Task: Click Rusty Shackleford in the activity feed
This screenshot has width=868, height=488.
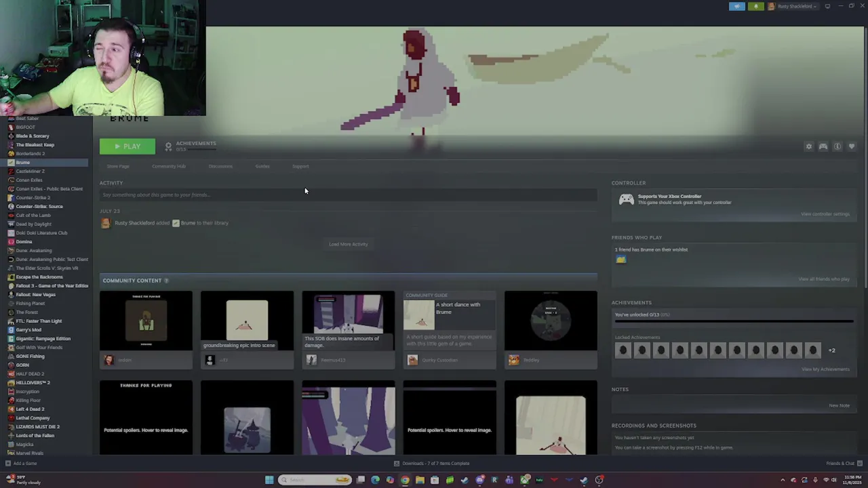Action: 134,223
